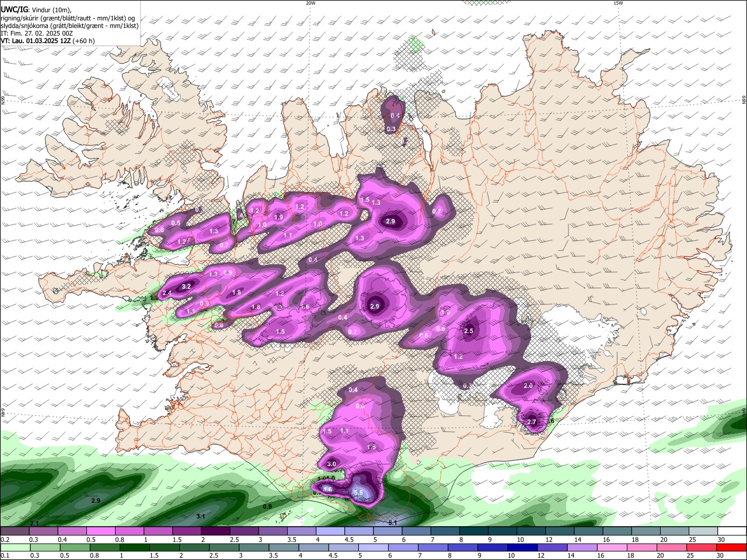Select the valid time line 'VT: Lau. 01.03.2025 12Z'
This screenshot has width=747, height=560.
(x=36, y=41)
